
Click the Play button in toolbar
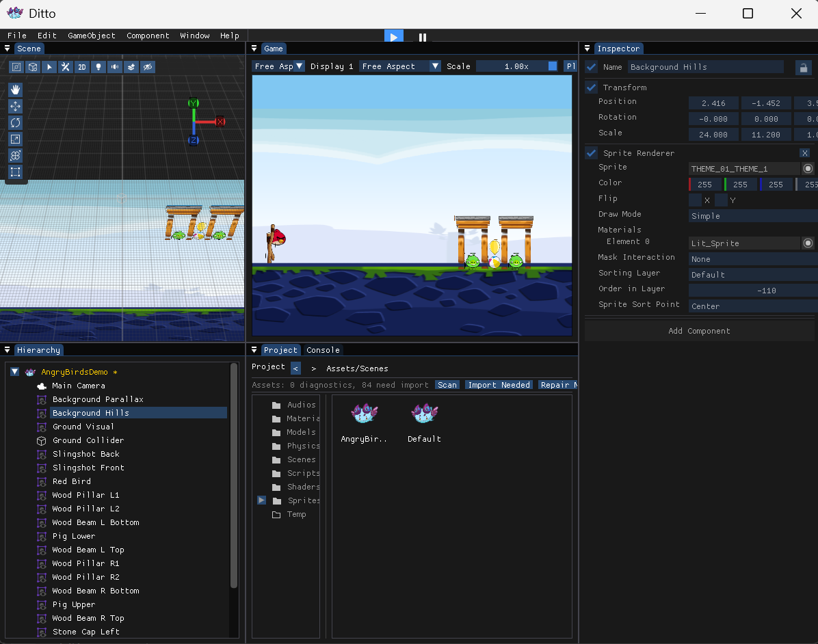(394, 36)
